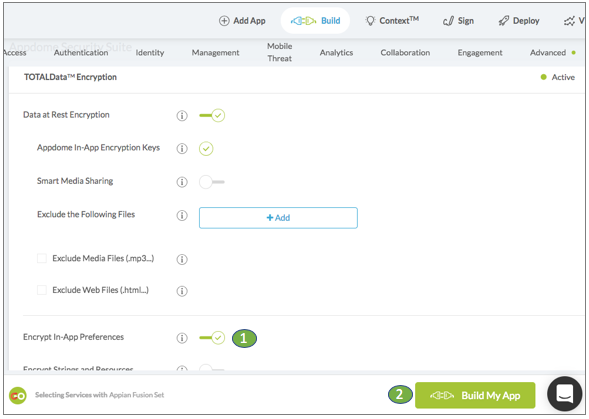The width and height of the screenshot is (589, 419).
Task: Open info for Encrypt In-App Preferences
Action: (182, 338)
